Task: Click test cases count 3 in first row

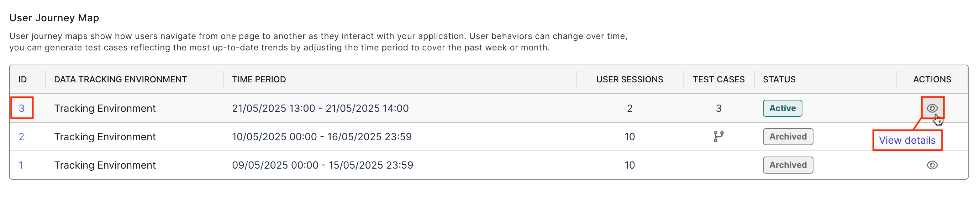Action: (718, 108)
